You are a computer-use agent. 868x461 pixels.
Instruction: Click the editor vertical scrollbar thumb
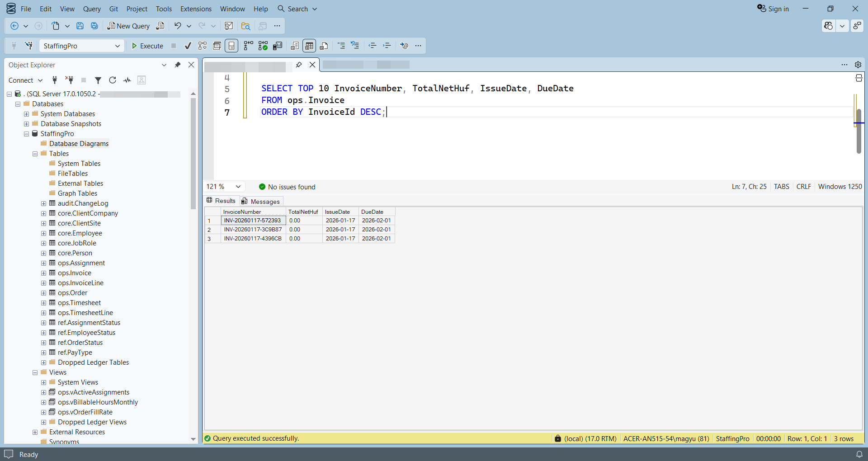pyautogui.click(x=859, y=131)
